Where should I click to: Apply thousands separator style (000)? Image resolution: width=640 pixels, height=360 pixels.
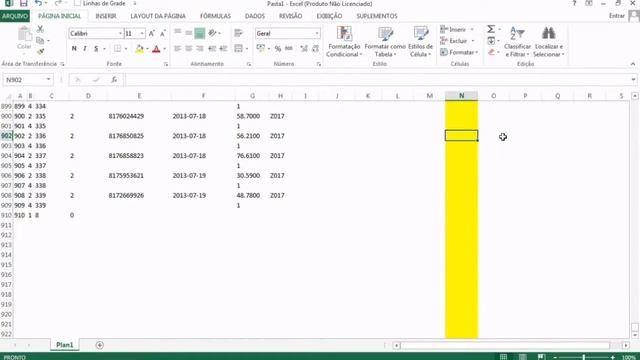289,49
